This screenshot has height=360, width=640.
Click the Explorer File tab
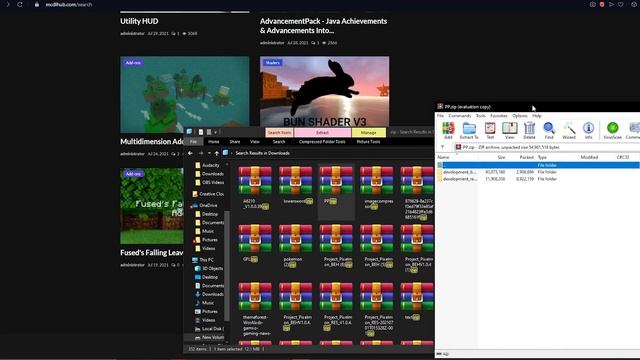click(193, 142)
